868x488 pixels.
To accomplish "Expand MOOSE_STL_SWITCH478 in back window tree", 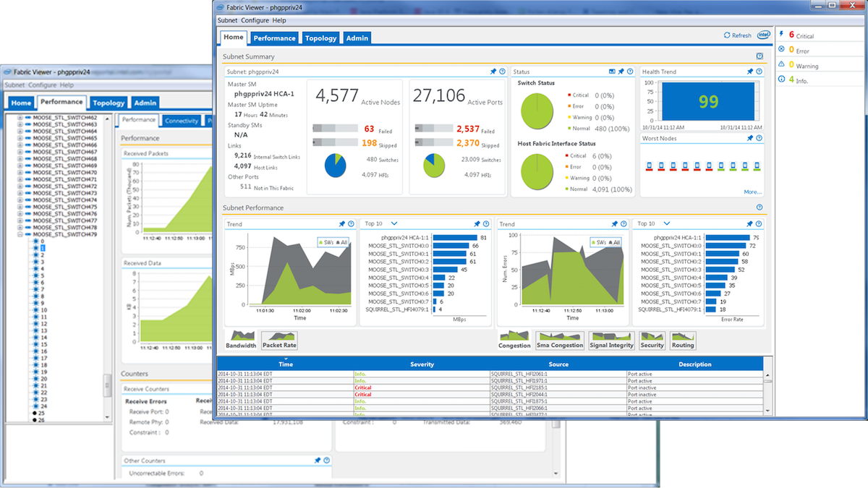I will pyautogui.click(x=20, y=228).
